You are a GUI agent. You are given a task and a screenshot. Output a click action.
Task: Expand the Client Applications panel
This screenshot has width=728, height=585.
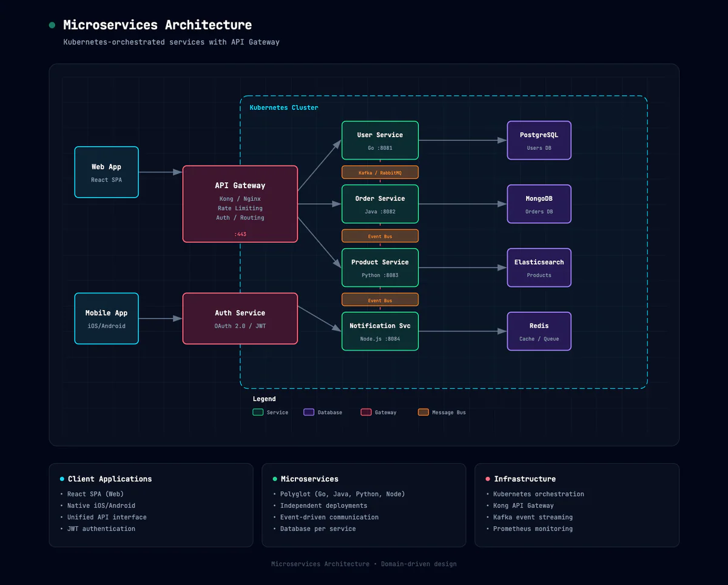(x=108, y=479)
